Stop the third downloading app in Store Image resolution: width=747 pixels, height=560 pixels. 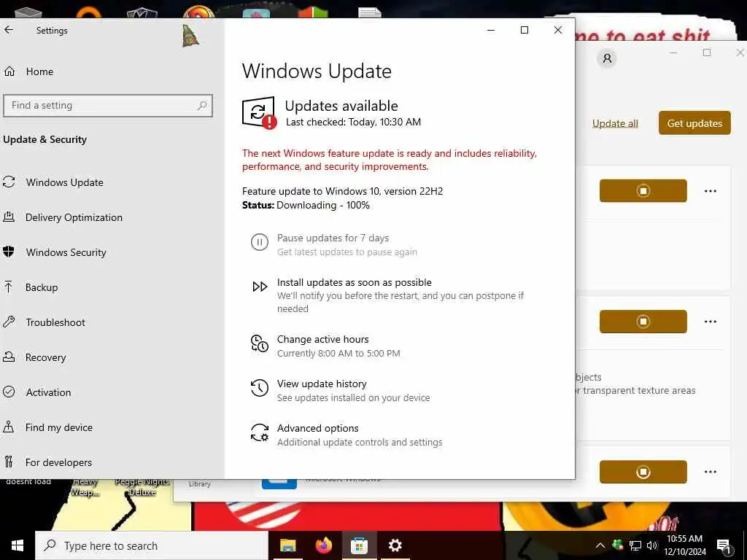pos(643,472)
